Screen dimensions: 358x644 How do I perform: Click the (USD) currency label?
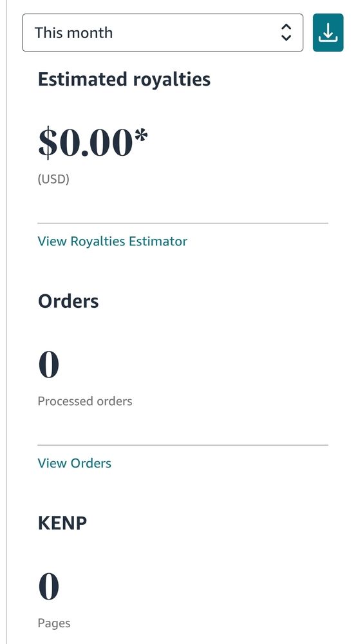pos(53,180)
